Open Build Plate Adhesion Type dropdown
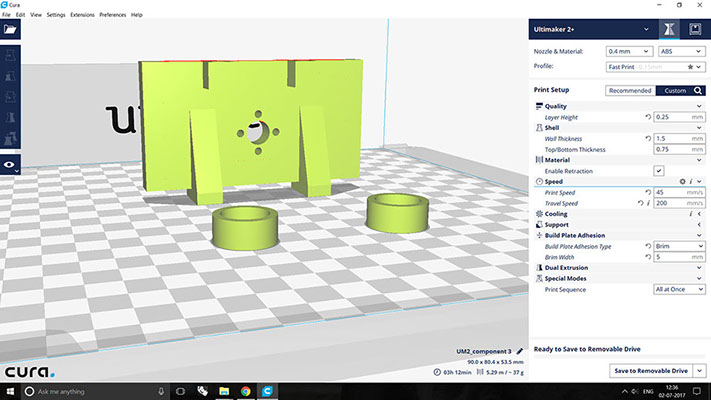Viewport: 711px width, 400px height. point(679,246)
